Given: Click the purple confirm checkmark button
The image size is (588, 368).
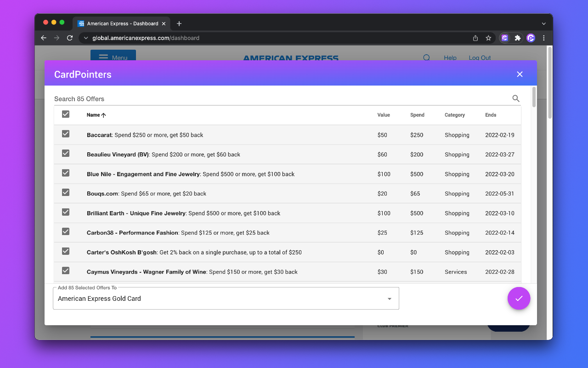Looking at the screenshot, I should [519, 299].
